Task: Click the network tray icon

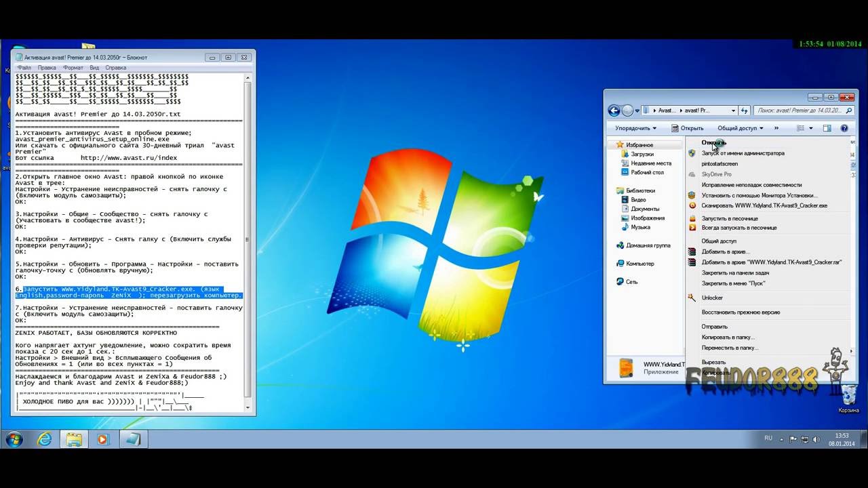Action: (804, 439)
